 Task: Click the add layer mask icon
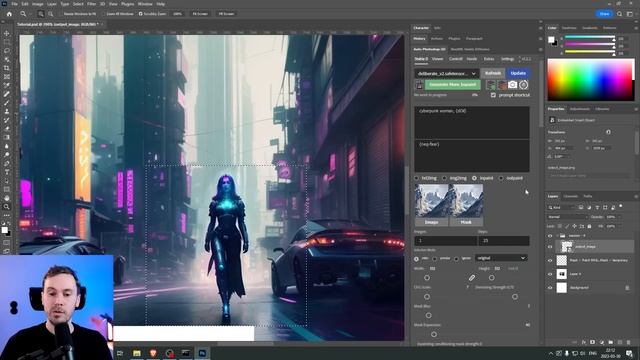[592, 342]
